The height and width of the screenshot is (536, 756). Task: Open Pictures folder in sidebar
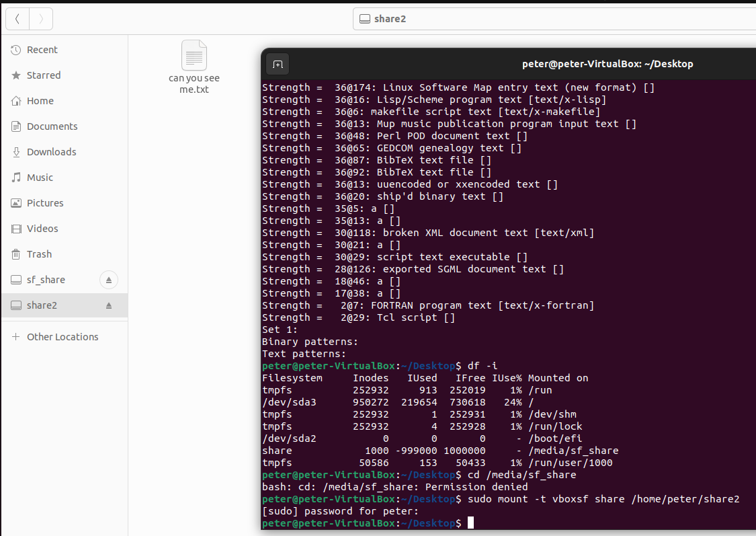[65, 203]
